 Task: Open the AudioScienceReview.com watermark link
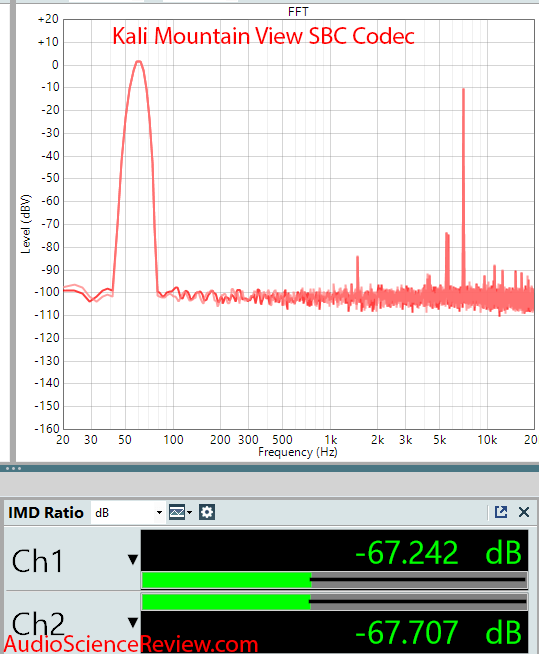tap(131, 644)
